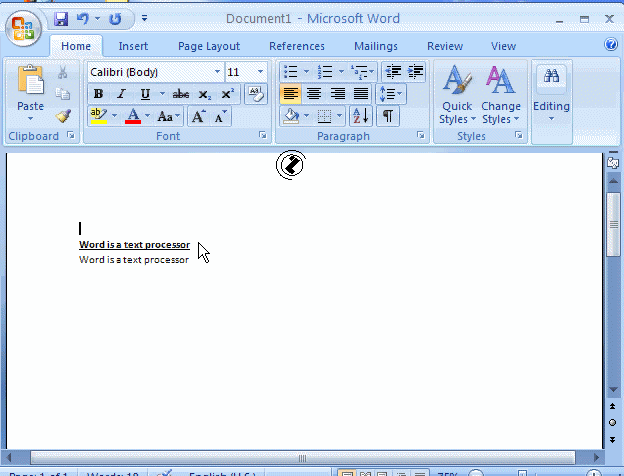Click the horizontal scrollbar thumb
The height and width of the screenshot is (476, 624).
click(x=303, y=458)
